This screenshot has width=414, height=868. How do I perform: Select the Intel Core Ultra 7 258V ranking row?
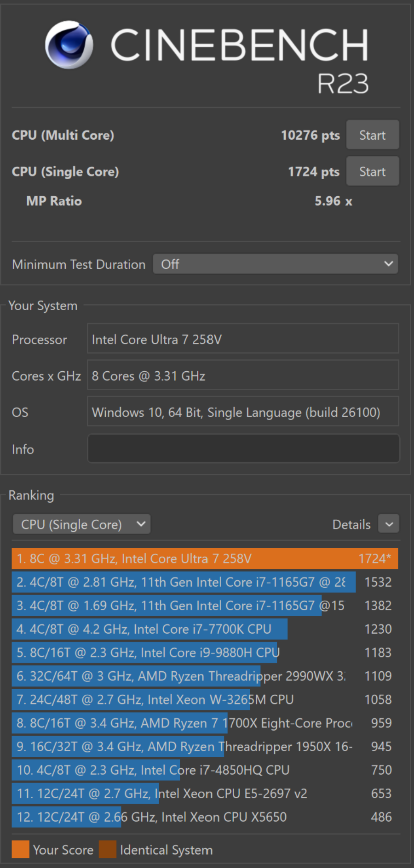coord(205,559)
